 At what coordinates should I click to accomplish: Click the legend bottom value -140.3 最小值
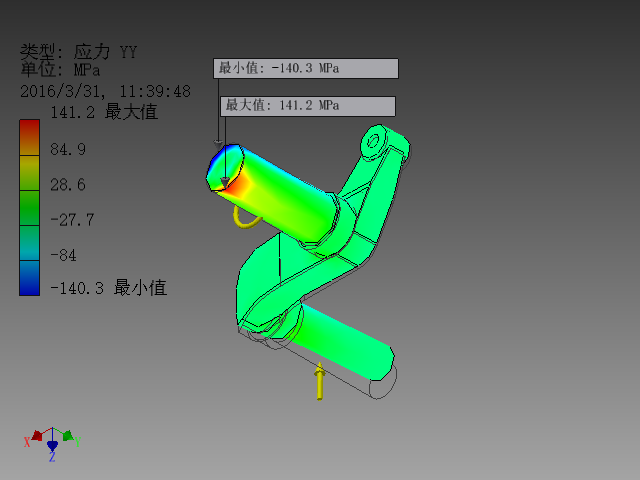[109, 288]
